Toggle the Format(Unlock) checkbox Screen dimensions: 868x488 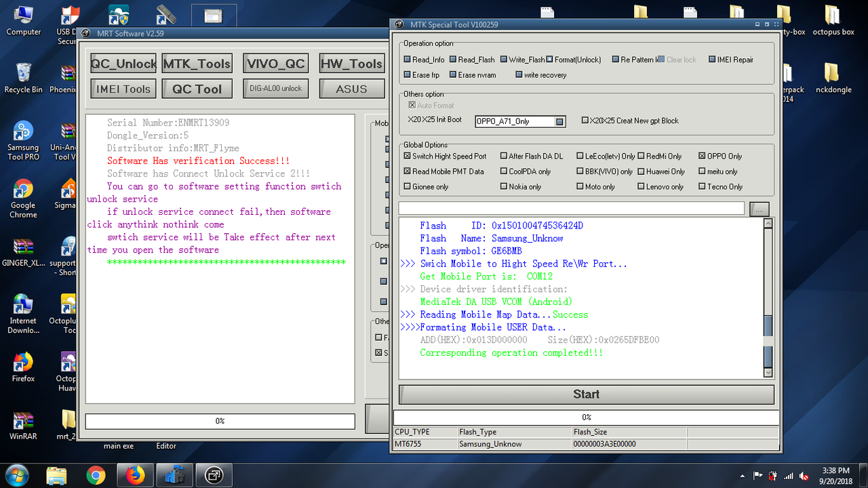pyautogui.click(x=549, y=60)
